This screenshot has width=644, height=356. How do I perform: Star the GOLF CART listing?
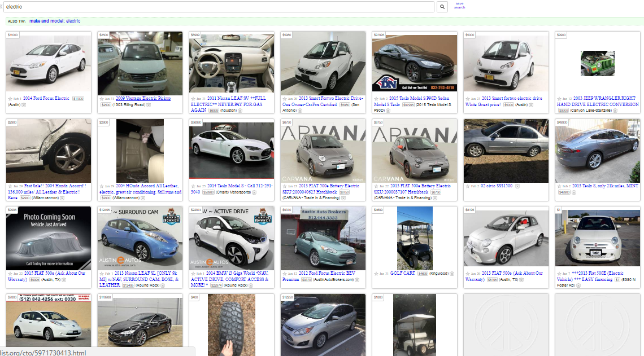click(376, 274)
